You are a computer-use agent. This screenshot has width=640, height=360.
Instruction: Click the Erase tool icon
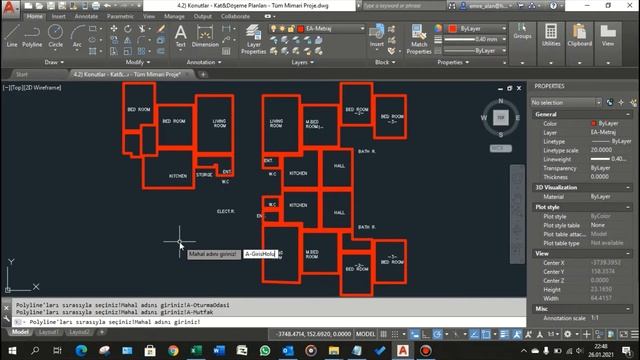point(161,28)
